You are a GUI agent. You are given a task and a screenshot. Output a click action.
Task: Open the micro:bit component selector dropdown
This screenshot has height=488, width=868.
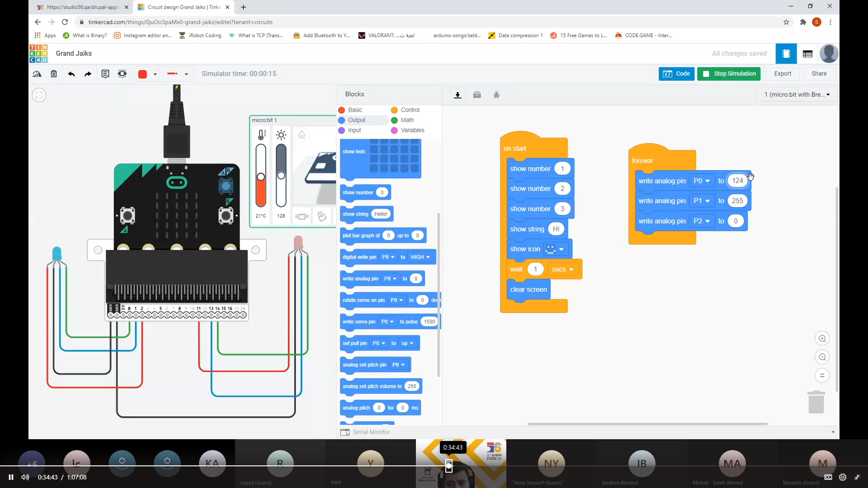(x=797, y=94)
